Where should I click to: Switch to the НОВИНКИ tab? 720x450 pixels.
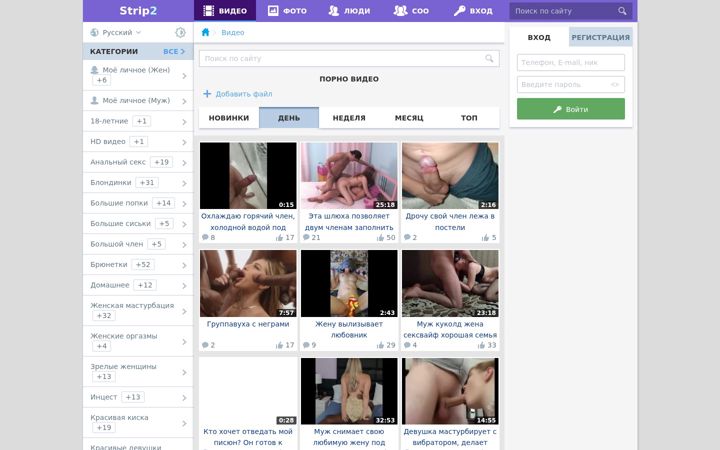coord(229,118)
